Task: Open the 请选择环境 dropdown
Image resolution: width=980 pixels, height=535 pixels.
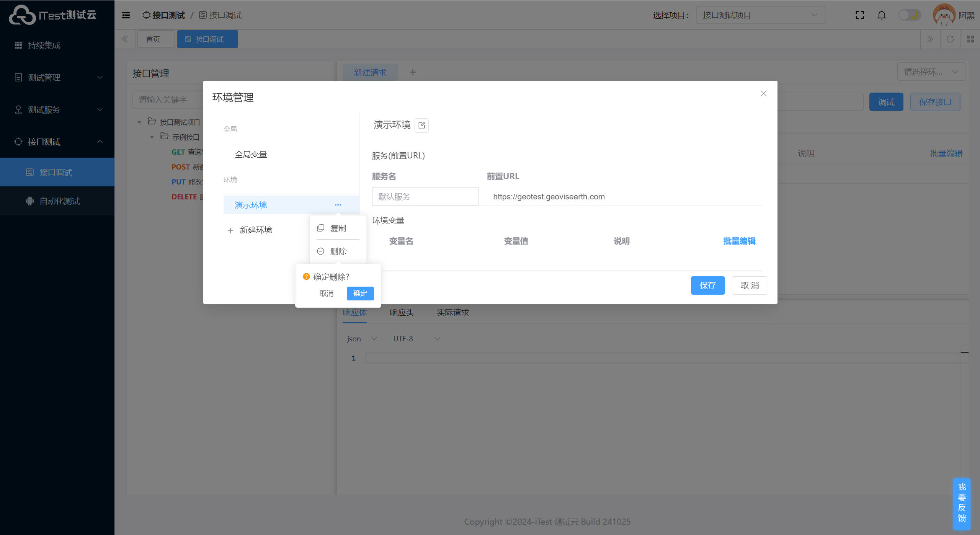Action: (x=931, y=72)
